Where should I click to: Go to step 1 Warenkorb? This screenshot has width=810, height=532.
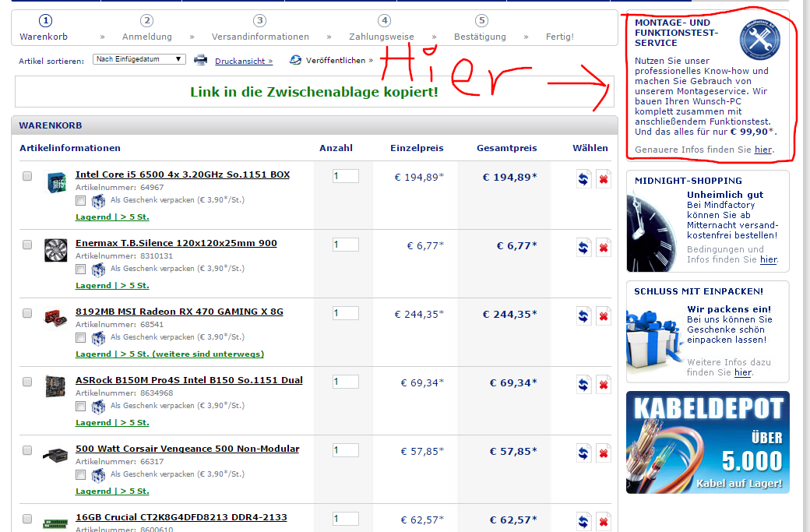click(x=44, y=28)
